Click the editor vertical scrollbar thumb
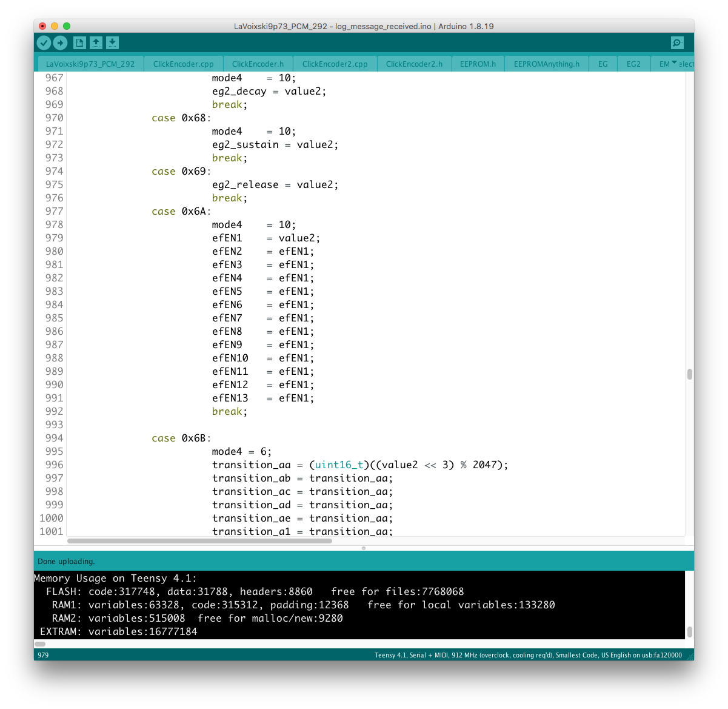Screen dimensions: 728x709 [689, 374]
